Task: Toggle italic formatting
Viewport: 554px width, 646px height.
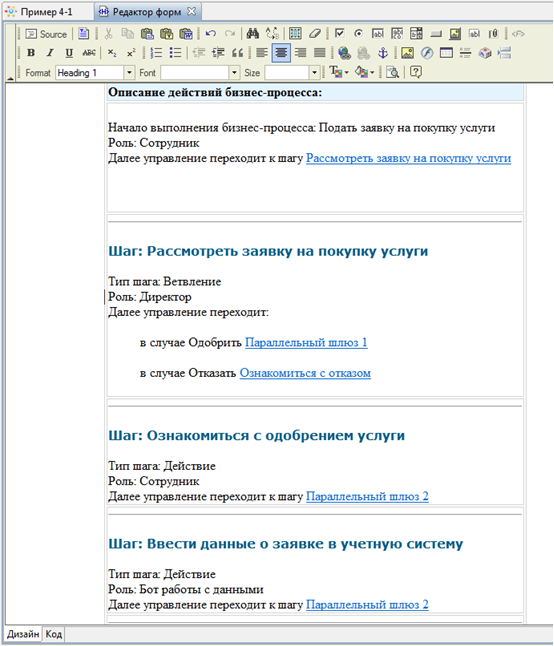Action: (50, 53)
